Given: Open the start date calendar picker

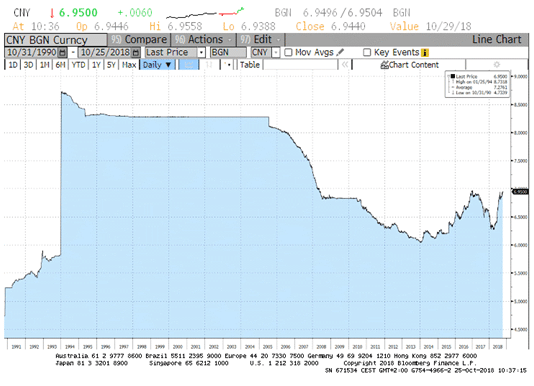Looking at the screenshot, I should click(x=62, y=52).
